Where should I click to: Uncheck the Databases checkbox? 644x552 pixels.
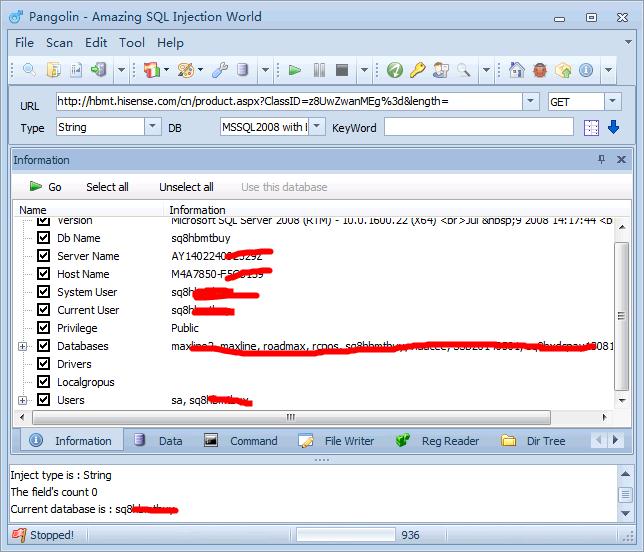tap(44, 345)
